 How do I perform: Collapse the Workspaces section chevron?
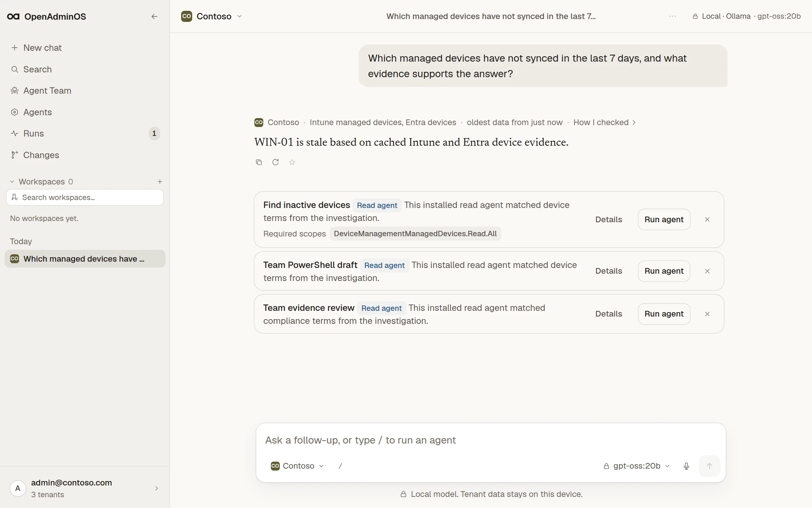tap(12, 182)
